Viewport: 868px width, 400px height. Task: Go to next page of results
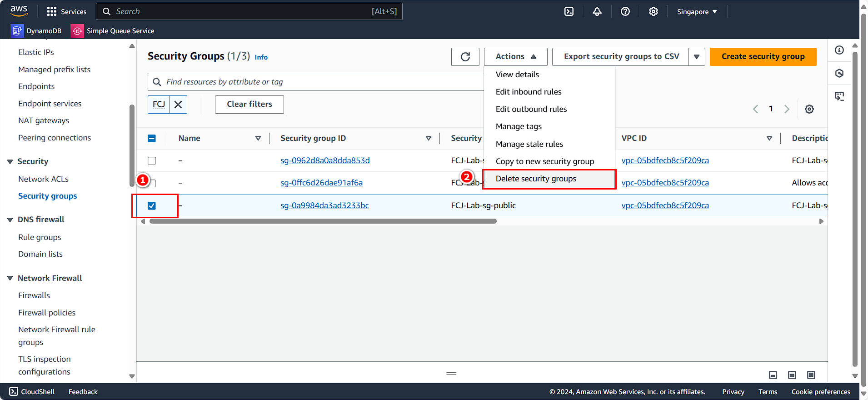click(787, 109)
